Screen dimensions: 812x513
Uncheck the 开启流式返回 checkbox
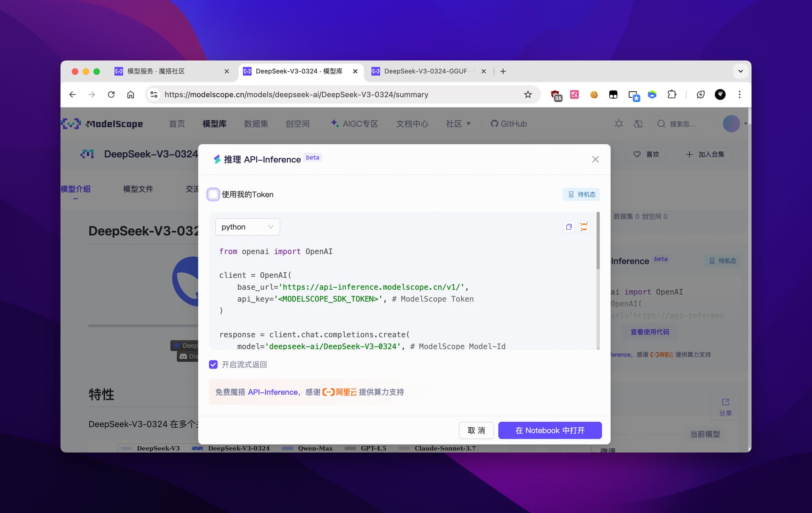pos(213,365)
